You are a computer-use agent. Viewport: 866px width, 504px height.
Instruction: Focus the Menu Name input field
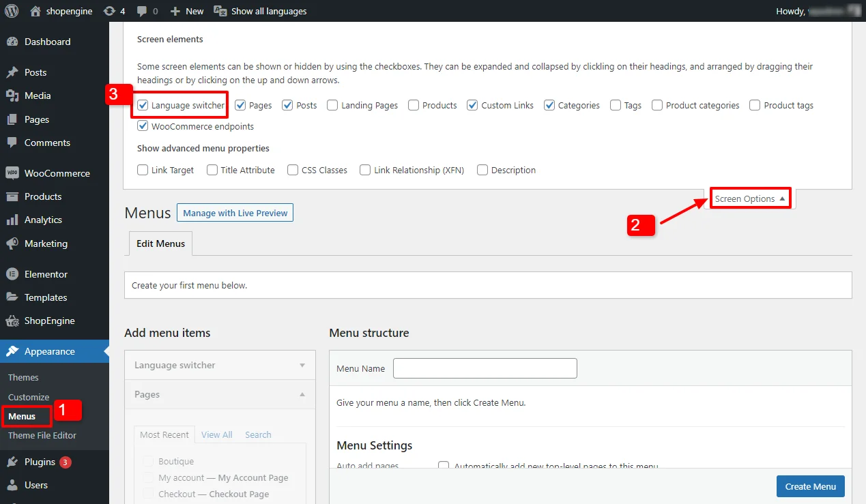485,368
